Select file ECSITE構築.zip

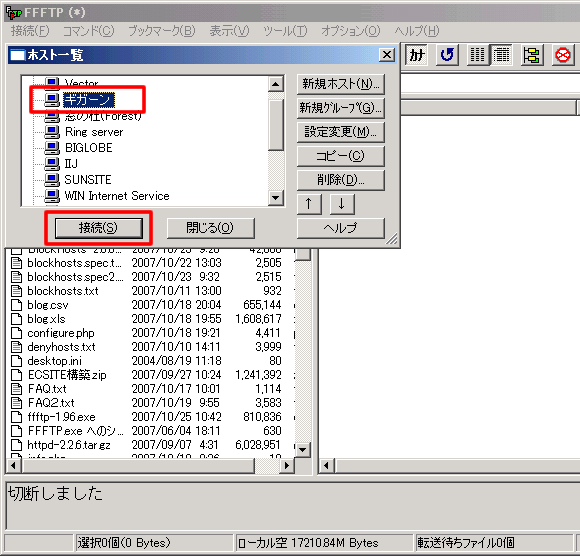coord(67,375)
